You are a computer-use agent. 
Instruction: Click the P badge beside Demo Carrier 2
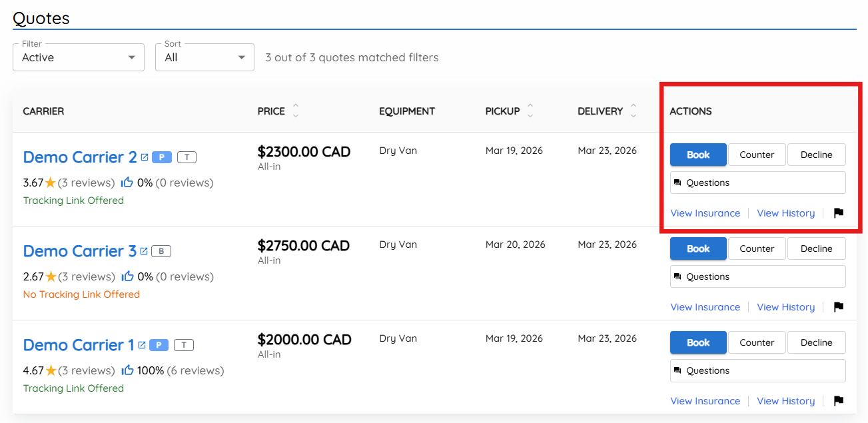(x=162, y=157)
